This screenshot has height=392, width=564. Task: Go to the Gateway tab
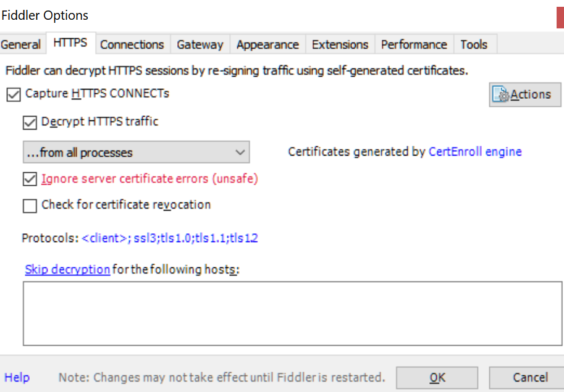point(200,44)
